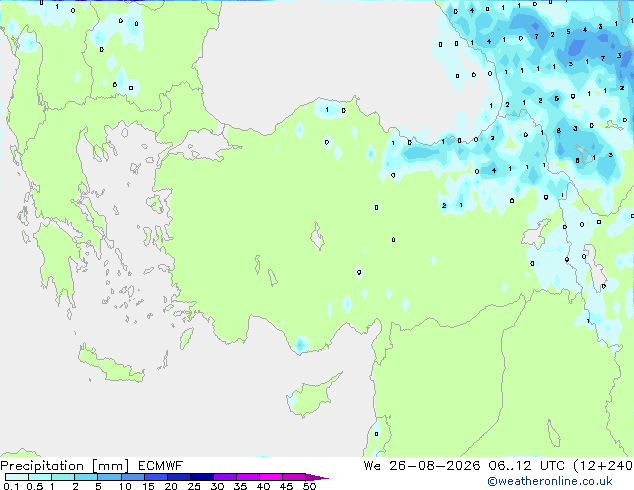Click the 'Precipitation' title text
This screenshot has width=634, height=490.
click(42, 466)
